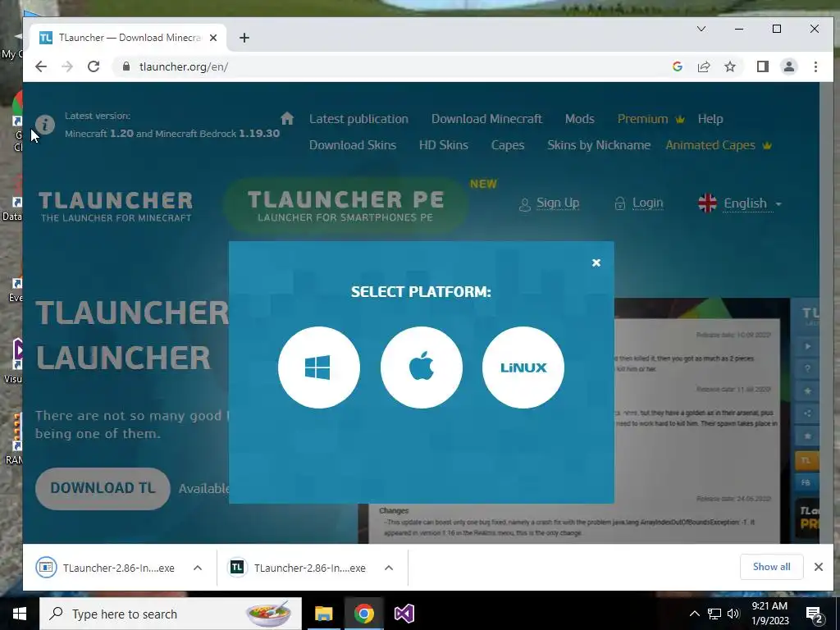
Task: Open Latest publication menu item
Action: tap(358, 119)
